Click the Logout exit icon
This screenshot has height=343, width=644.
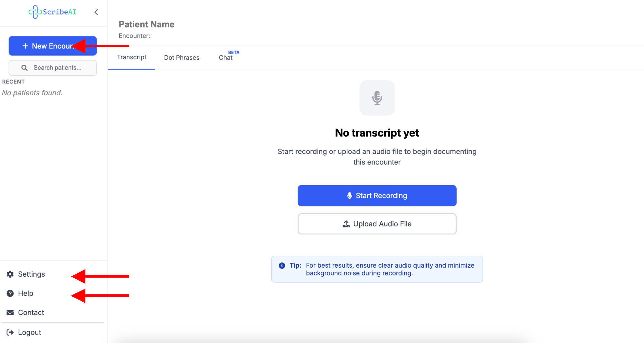(10, 332)
